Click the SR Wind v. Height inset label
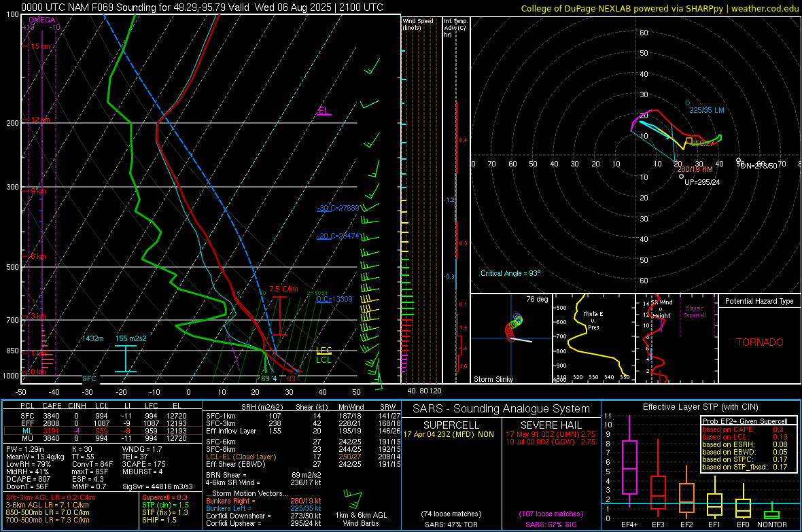 click(661, 309)
